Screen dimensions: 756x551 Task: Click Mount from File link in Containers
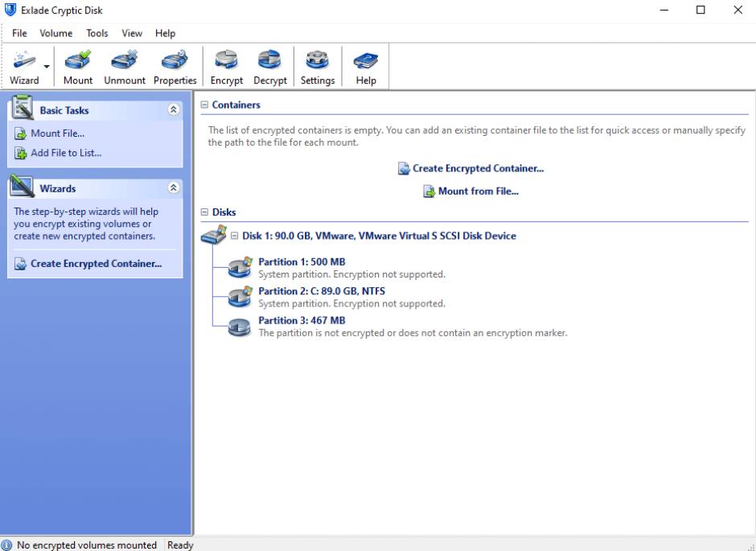click(478, 191)
